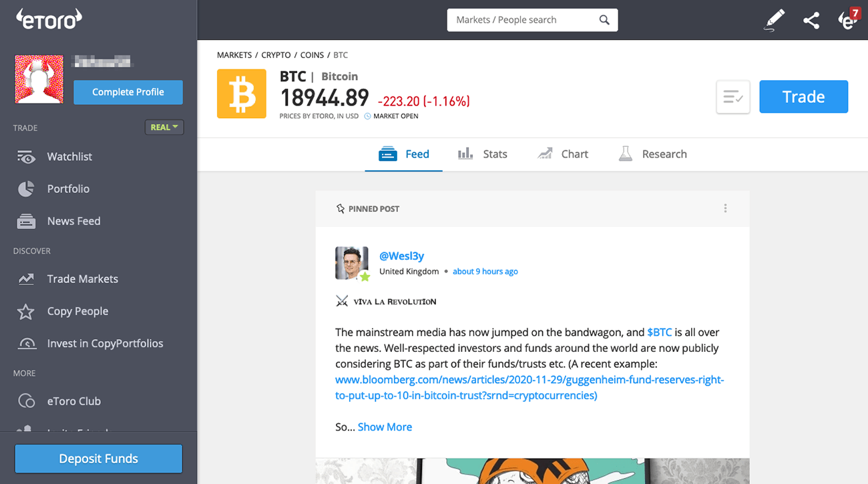Image resolution: width=868 pixels, height=484 pixels.
Task: Open the @Wesl3y profile link
Action: (x=401, y=256)
